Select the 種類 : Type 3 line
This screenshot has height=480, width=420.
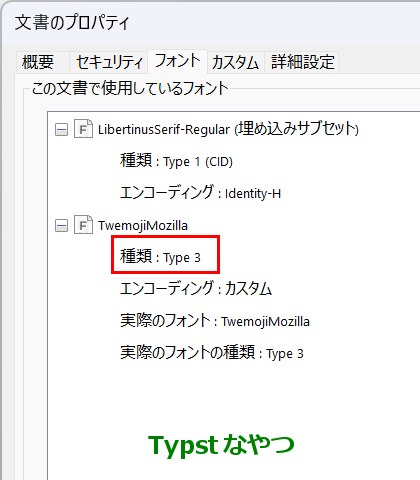(x=160, y=257)
